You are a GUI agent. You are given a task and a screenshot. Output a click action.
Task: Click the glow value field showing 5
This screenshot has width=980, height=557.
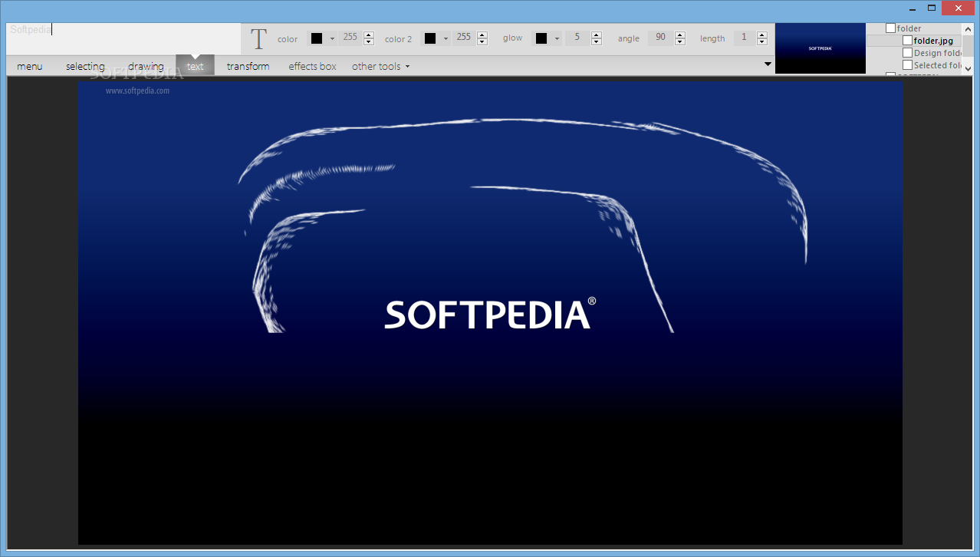[577, 38]
